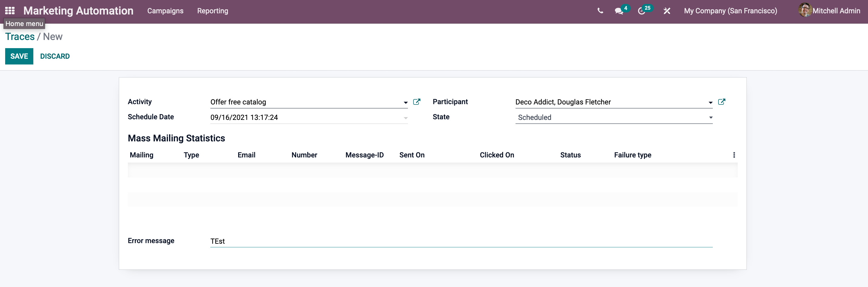Switch company via My Company (San Francisco)
This screenshot has height=287, width=868.
[x=730, y=11]
